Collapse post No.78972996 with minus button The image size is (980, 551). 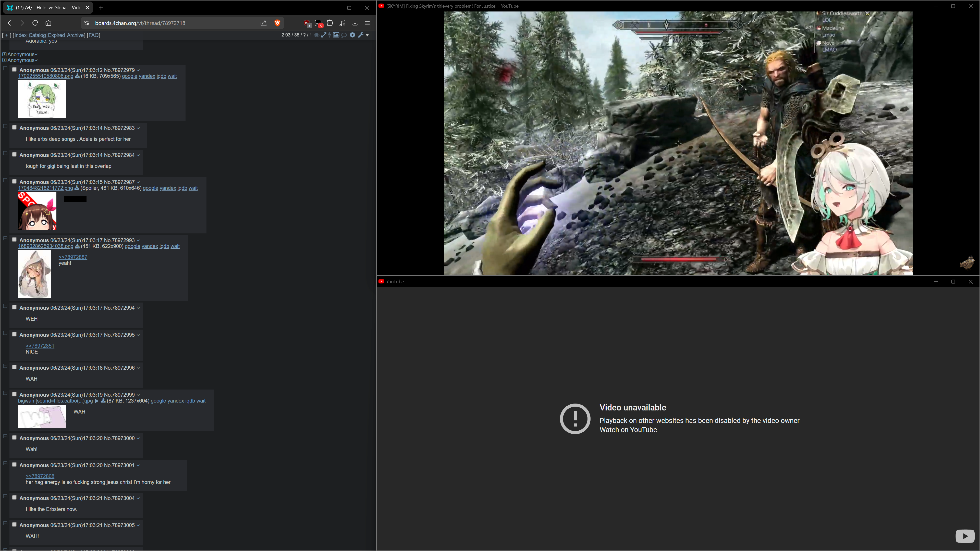5,366
